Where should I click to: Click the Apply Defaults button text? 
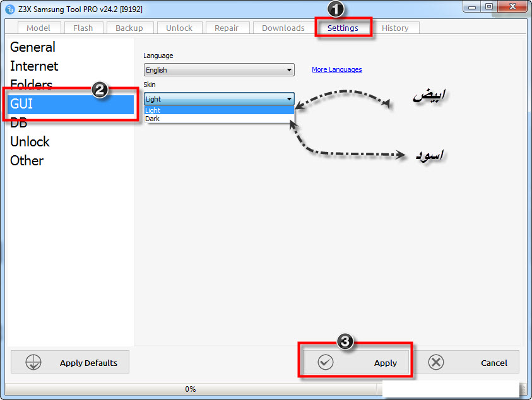click(x=88, y=363)
